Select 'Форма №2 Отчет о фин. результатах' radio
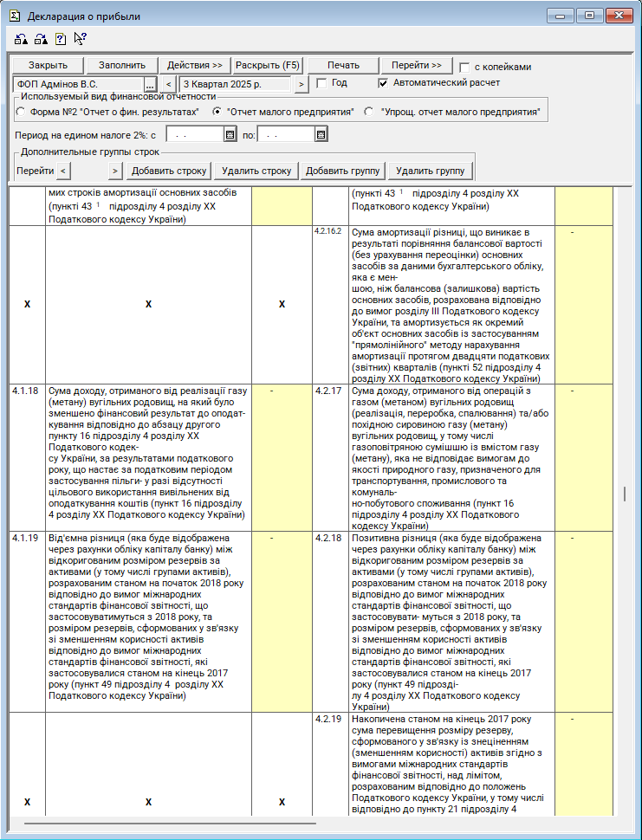 pyautogui.click(x=21, y=112)
